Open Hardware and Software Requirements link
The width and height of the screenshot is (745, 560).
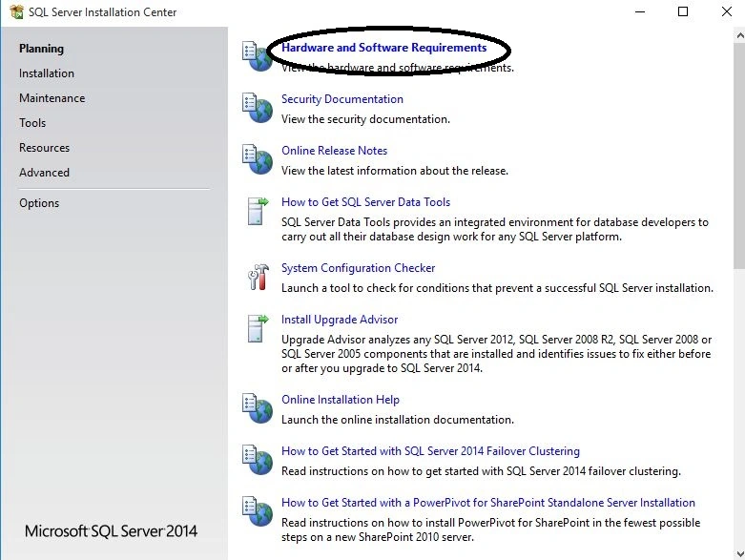383,48
